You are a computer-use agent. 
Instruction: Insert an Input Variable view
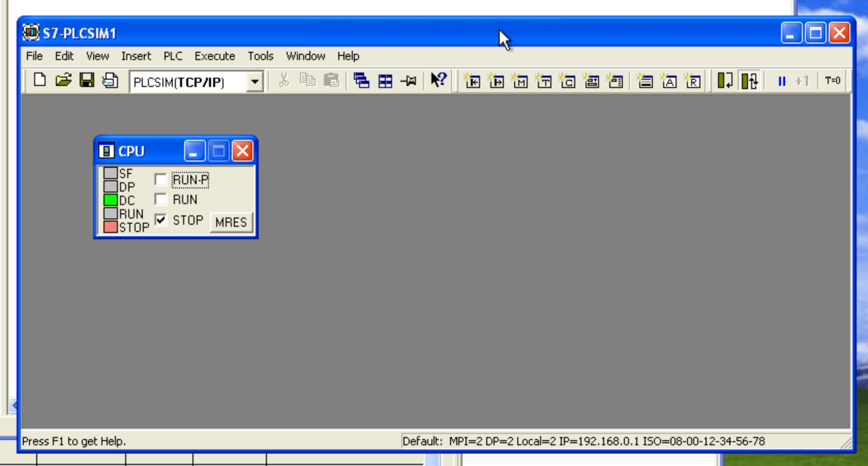click(x=472, y=81)
